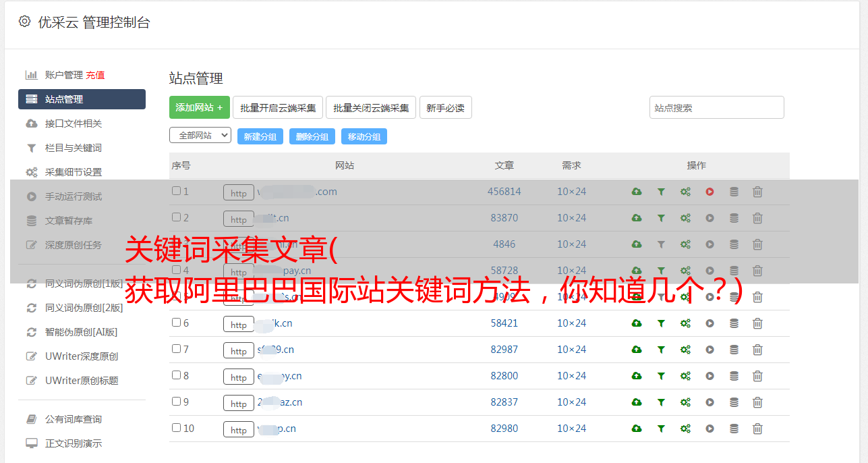Delete site in row 1 with trash icon
The height and width of the screenshot is (463, 868).
click(757, 192)
